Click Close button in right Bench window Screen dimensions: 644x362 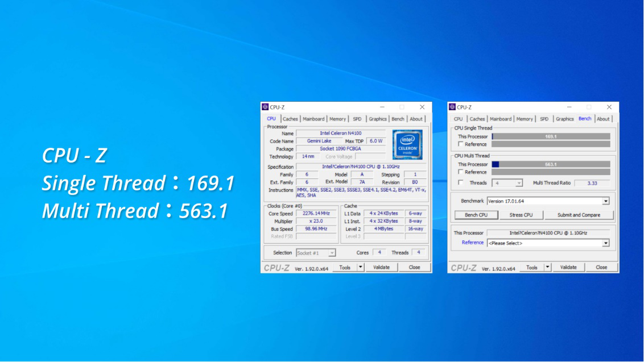601,267
